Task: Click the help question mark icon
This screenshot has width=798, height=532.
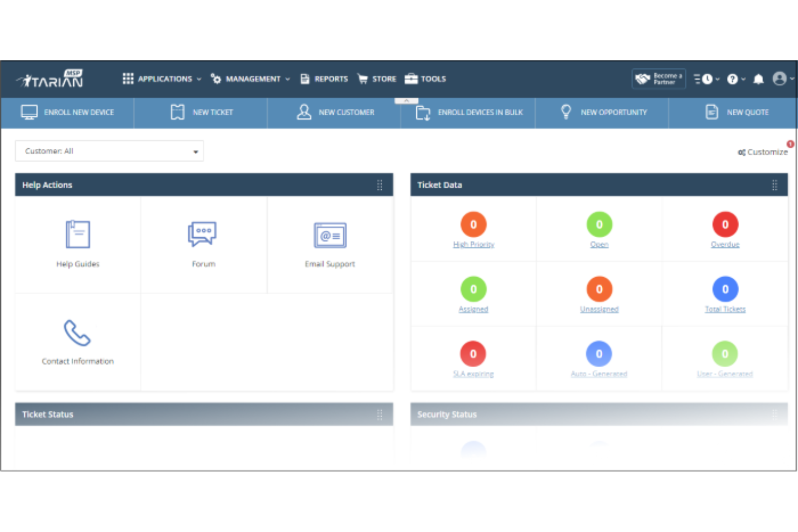Action: point(732,79)
